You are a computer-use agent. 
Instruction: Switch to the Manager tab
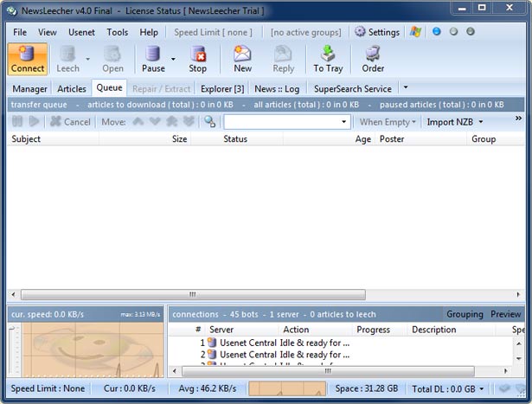[x=30, y=89]
